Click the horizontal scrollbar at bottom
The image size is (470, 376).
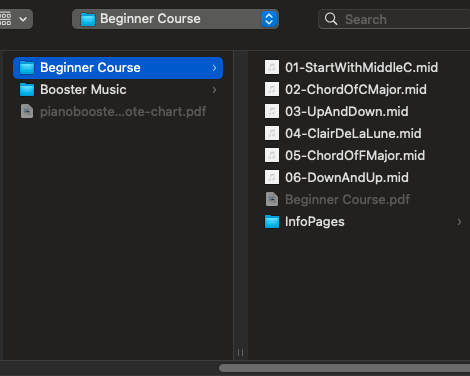(344, 368)
